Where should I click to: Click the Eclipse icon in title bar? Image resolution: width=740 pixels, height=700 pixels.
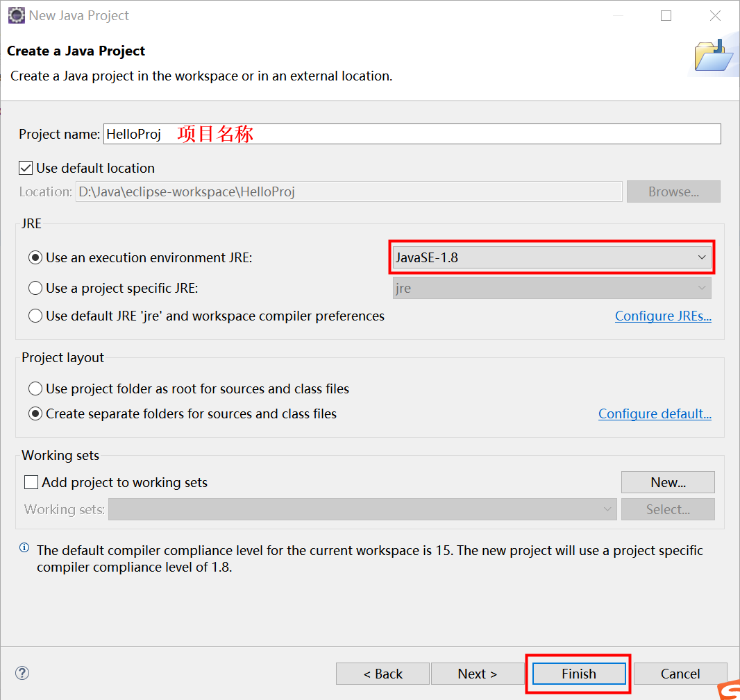pos(16,15)
